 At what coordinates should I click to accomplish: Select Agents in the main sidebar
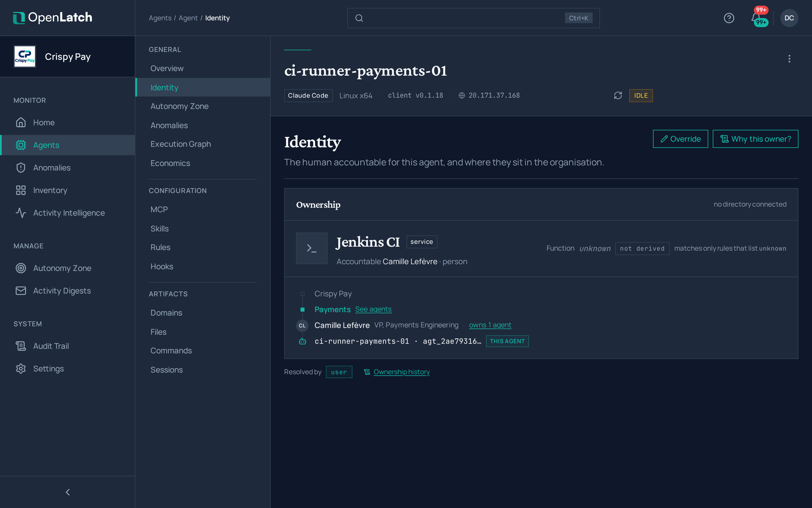tap(67, 145)
